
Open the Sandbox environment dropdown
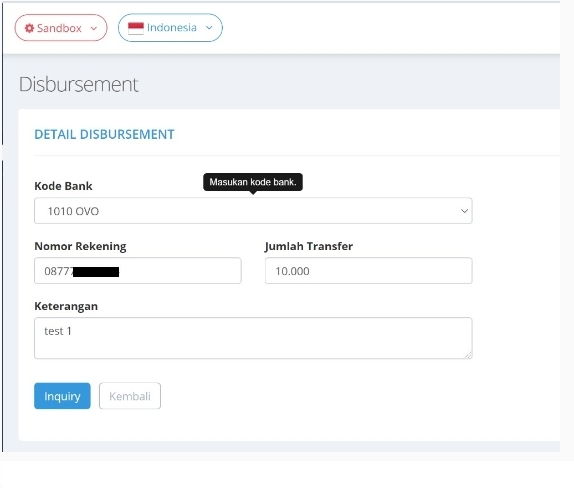pos(61,28)
